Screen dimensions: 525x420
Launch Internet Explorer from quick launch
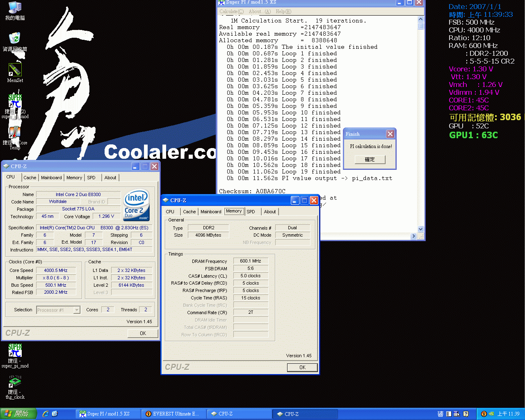click(x=46, y=414)
